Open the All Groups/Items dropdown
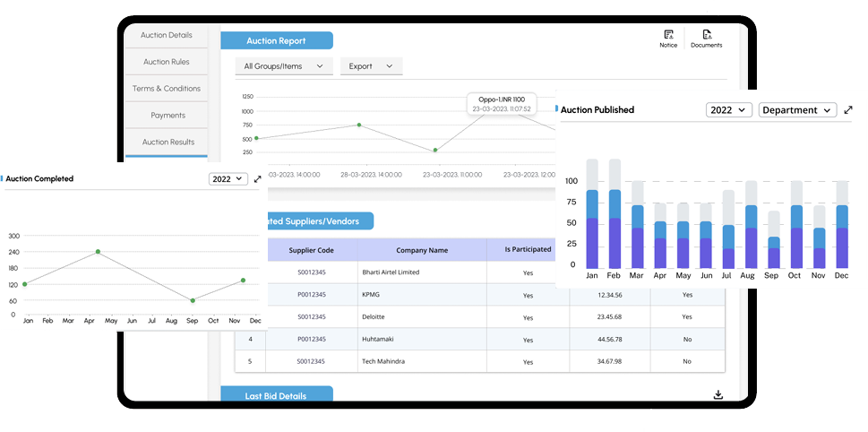This screenshot has width=868, height=432. pos(284,66)
